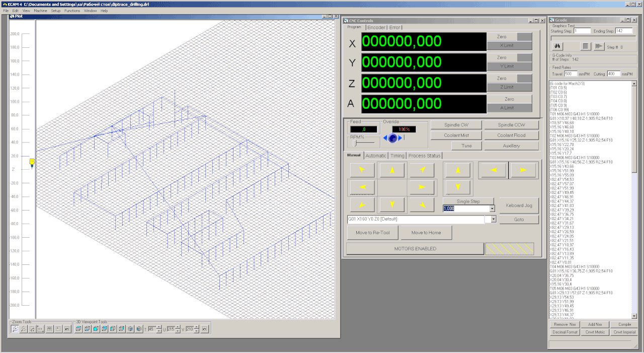Click the Keboard Jog button

519,205
